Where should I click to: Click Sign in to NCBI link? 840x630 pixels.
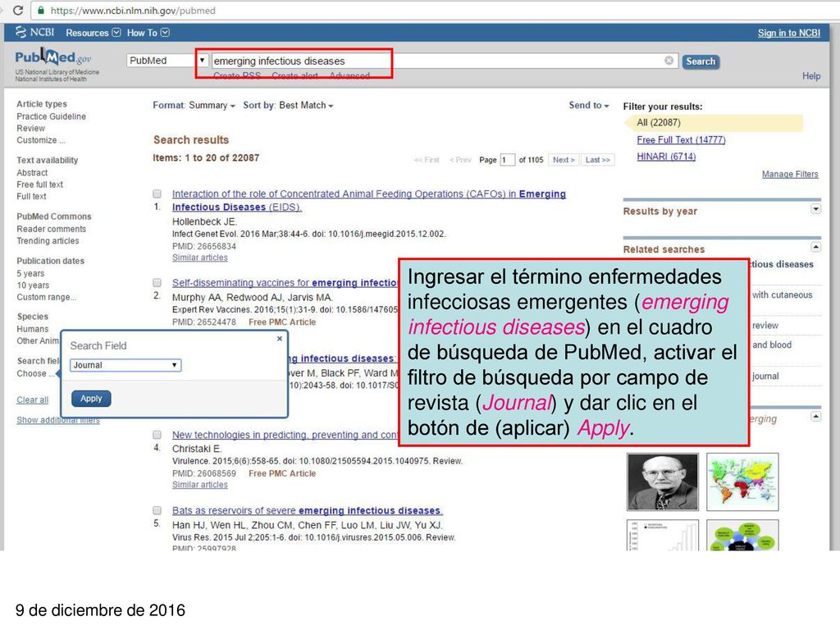click(788, 33)
